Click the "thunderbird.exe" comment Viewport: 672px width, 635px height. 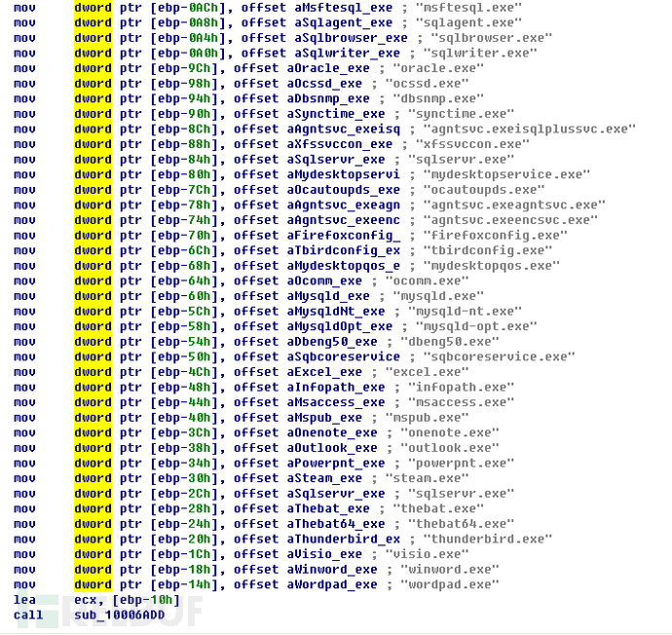[488, 540]
